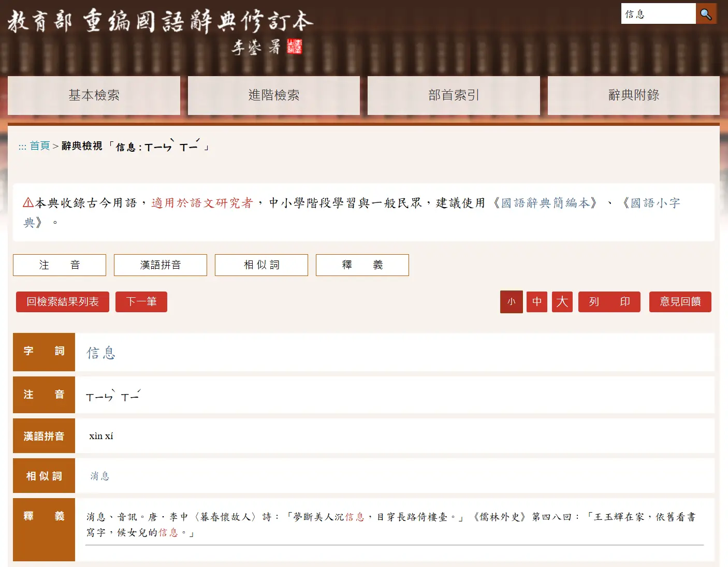Click the magnifier search icon
Viewport: 728px width, 567px height.
(x=706, y=14)
